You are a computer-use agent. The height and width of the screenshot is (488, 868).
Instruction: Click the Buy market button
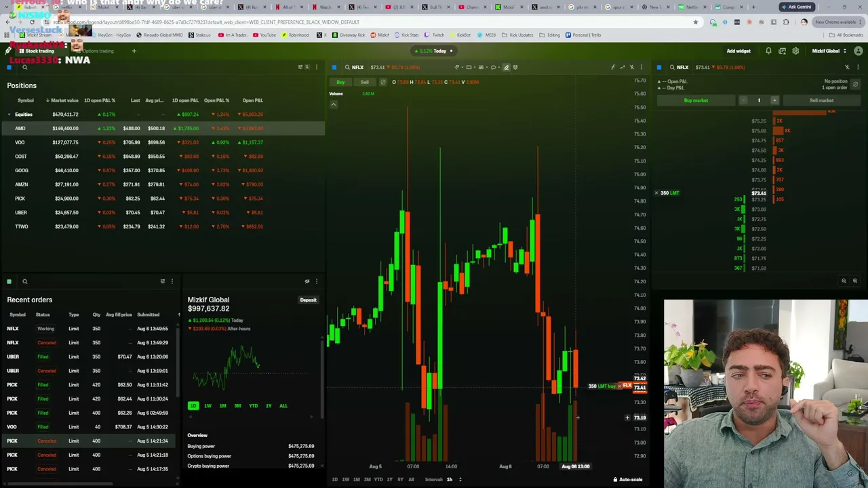pyautogui.click(x=696, y=100)
